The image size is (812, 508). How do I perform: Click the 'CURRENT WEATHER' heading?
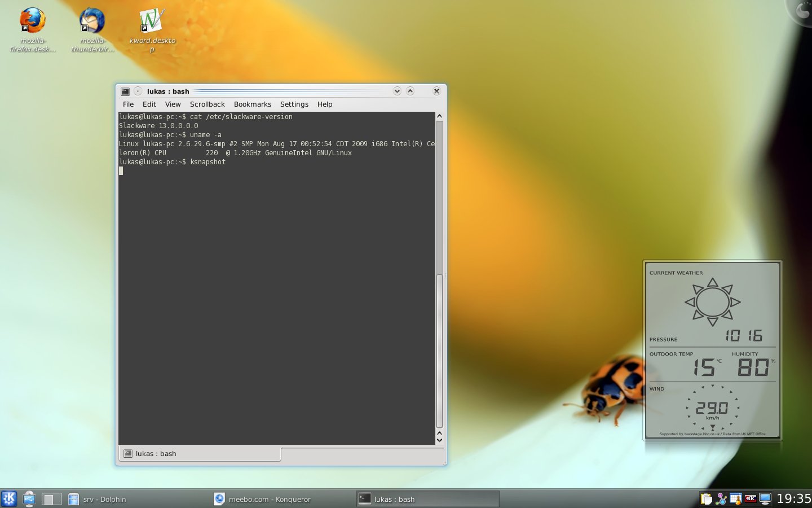pos(676,273)
